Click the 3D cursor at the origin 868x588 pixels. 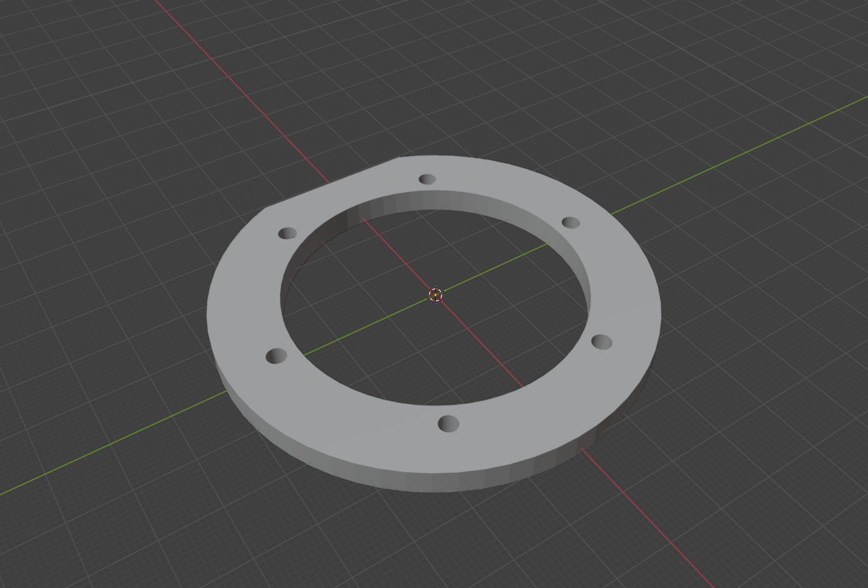[x=435, y=295]
